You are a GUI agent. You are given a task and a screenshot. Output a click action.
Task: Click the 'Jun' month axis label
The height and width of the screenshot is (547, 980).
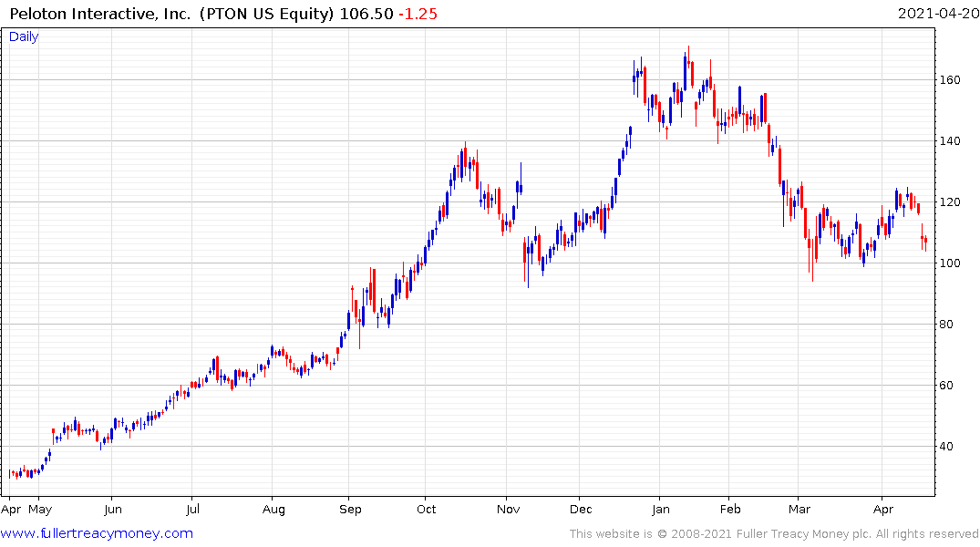pos(113,510)
